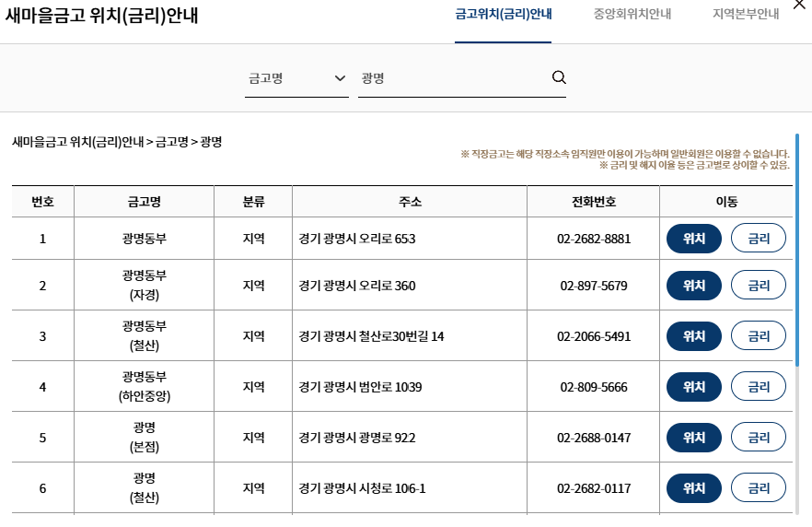Click address 경기 광명시 범안로 1039
The height and width of the screenshot is (527, 812).
tap(360, 387)
